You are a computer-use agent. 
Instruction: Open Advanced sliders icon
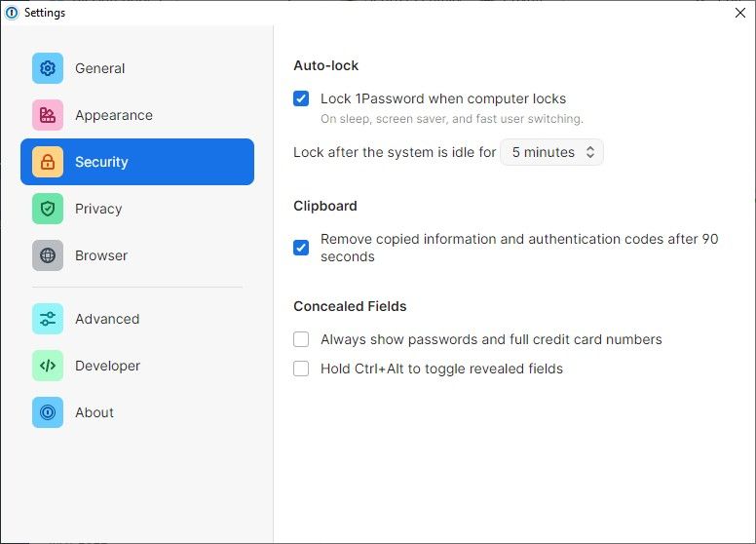[x=48, y=319]
